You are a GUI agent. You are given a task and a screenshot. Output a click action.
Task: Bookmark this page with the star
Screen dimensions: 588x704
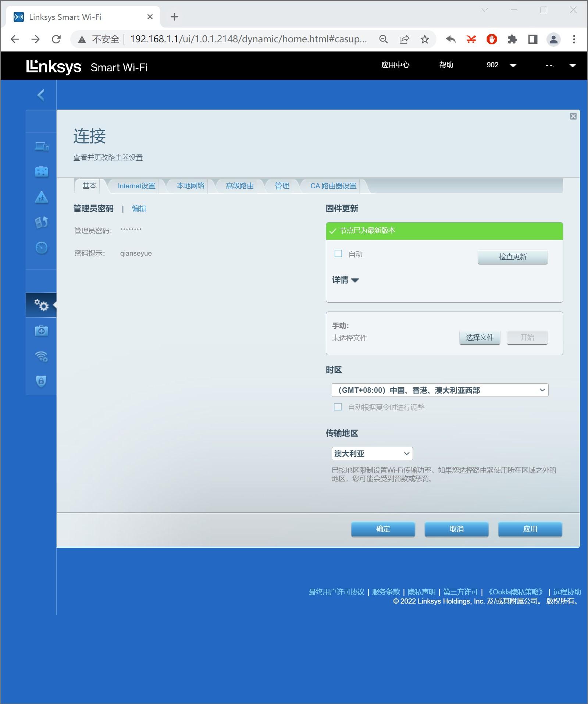click(425, 39)
